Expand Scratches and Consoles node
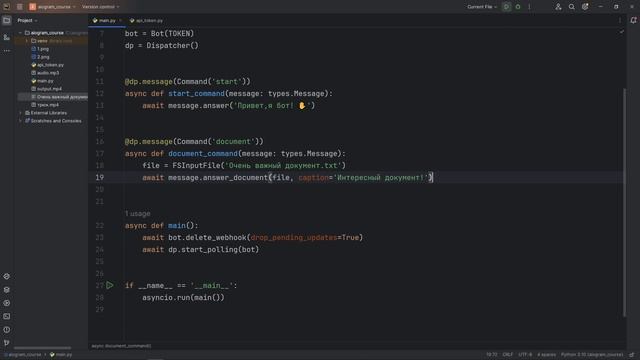The image size is (640, 360). click(20, 121)
